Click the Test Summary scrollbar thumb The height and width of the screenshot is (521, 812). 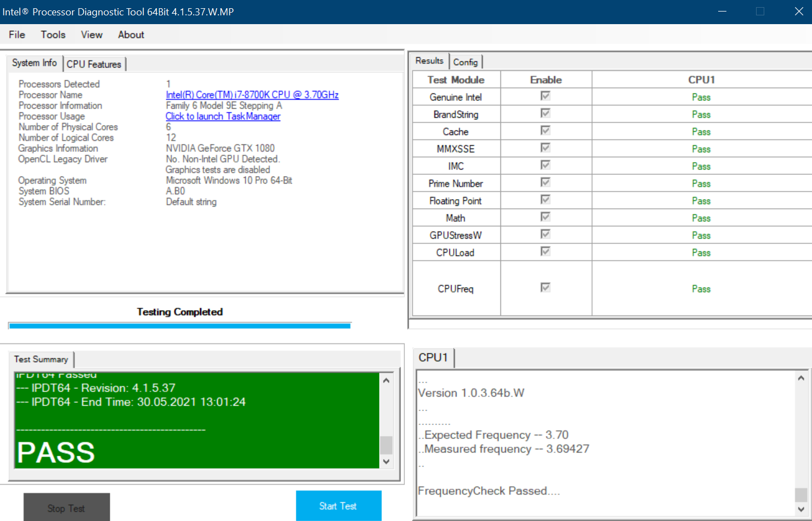(x=386, y=445)
